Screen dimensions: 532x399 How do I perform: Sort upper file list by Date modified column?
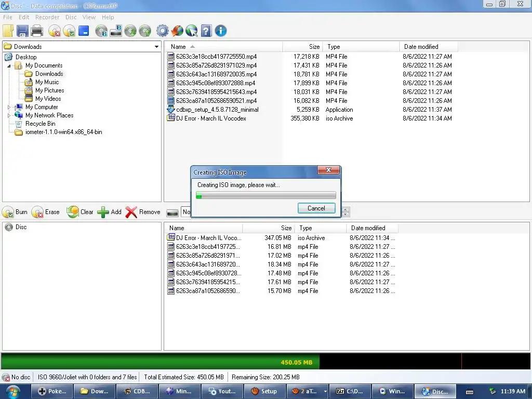coord(429,47)
